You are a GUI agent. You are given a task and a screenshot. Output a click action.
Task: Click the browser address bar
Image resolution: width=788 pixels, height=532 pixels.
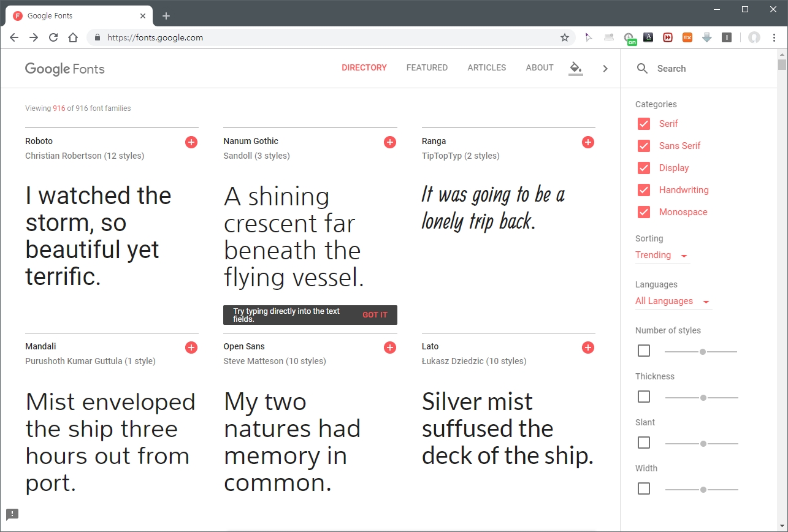tap(331, 37)
